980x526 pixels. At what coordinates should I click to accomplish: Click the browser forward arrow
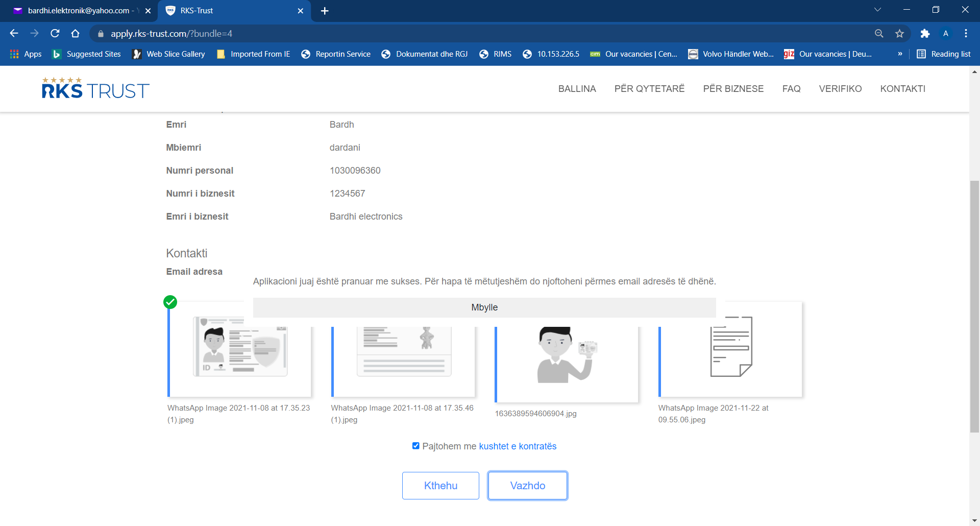[x=34, y=33]
